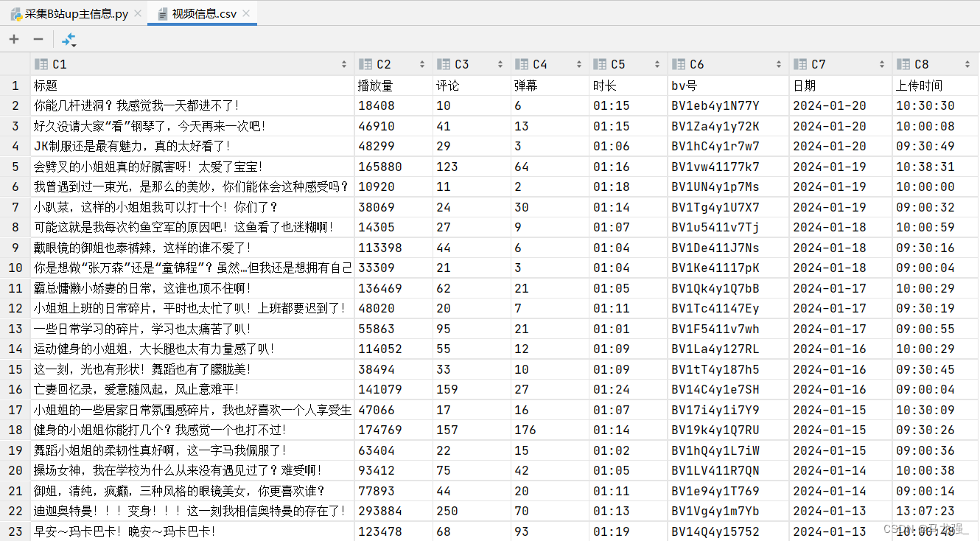Toggle the sort arrows on column C4
Screen dimensions: 980x541
tap(579, 65)
